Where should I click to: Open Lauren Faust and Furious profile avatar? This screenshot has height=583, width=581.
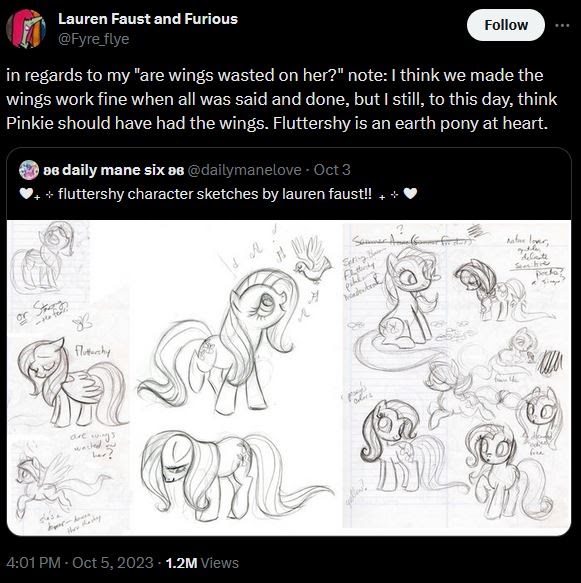(26, 29)
